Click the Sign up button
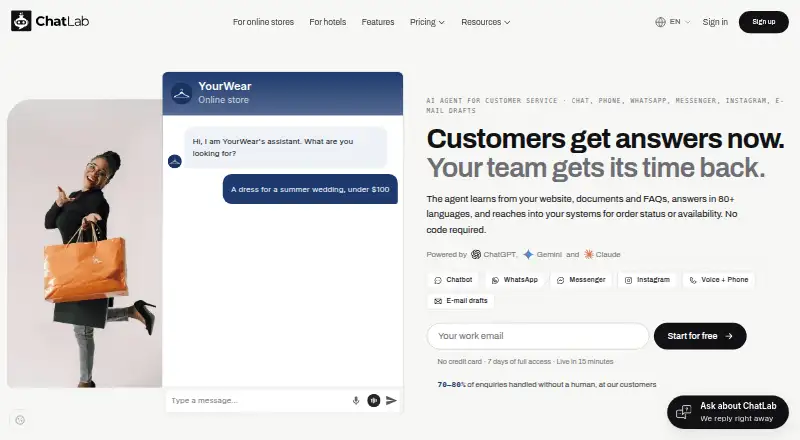The width and height of the screenshot is (800, 440). [x=763, y=22]
